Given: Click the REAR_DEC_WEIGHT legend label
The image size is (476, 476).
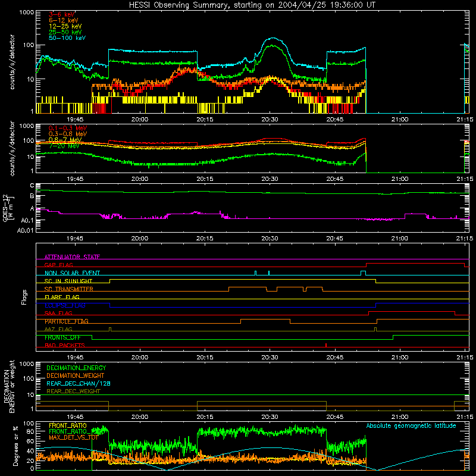Looking at the screenshot, I should 73,392.
